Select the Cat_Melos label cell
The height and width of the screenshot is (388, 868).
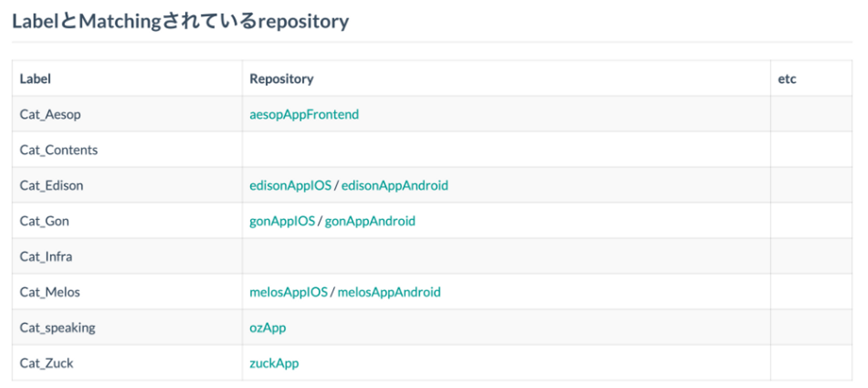(49, 292)
